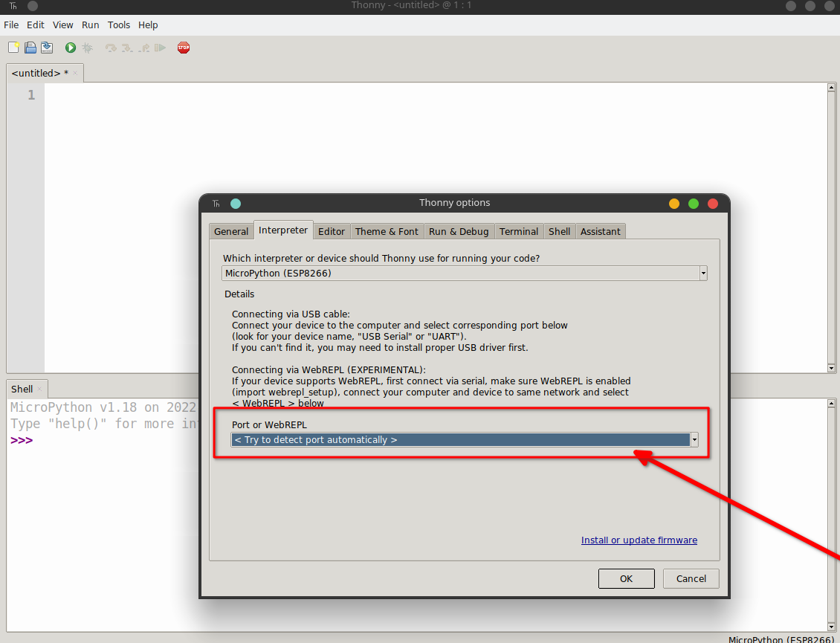Open the Run & Debug tab
This screenshot has height=643, width=840.
coord(459,231)
